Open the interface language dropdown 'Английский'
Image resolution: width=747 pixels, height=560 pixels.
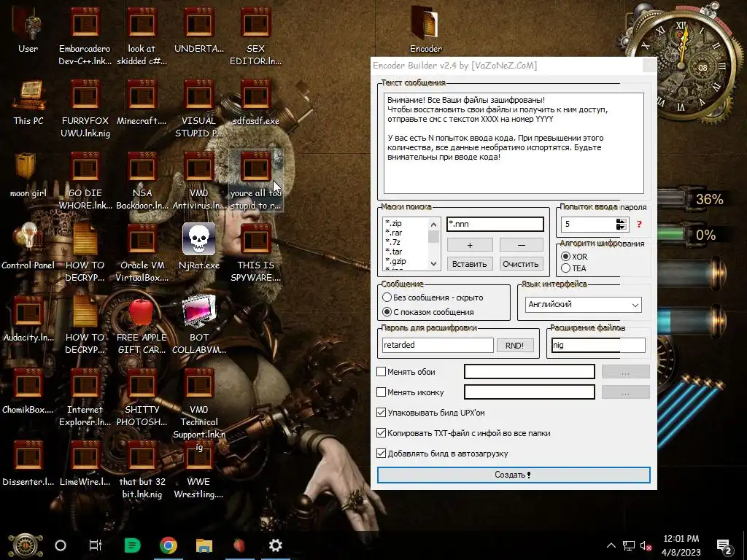(x=584, y=305)
